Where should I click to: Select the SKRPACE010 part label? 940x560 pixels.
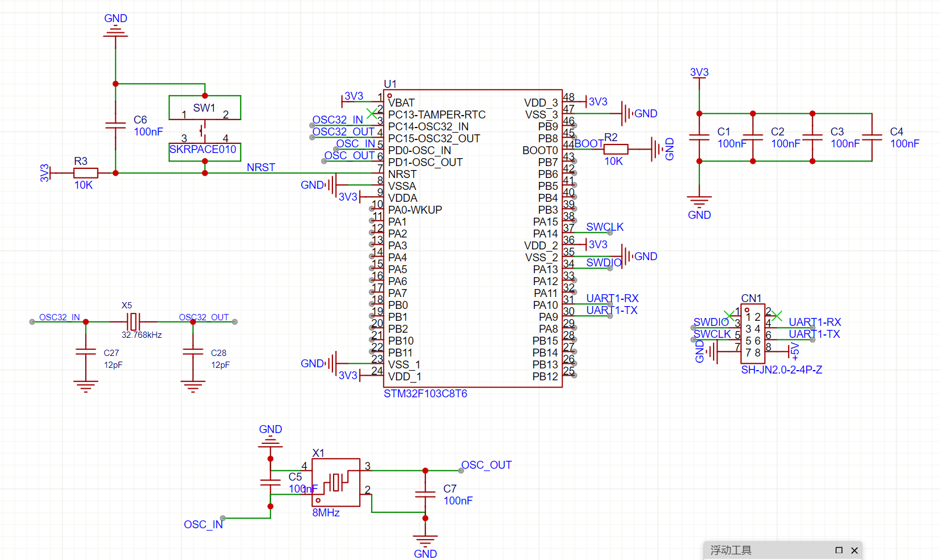pos(203,149)
